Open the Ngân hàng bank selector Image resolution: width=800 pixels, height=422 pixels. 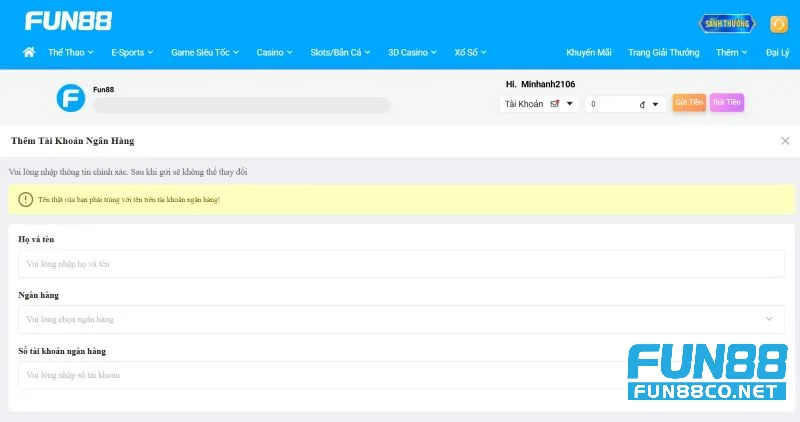click(x=400, y=319)
